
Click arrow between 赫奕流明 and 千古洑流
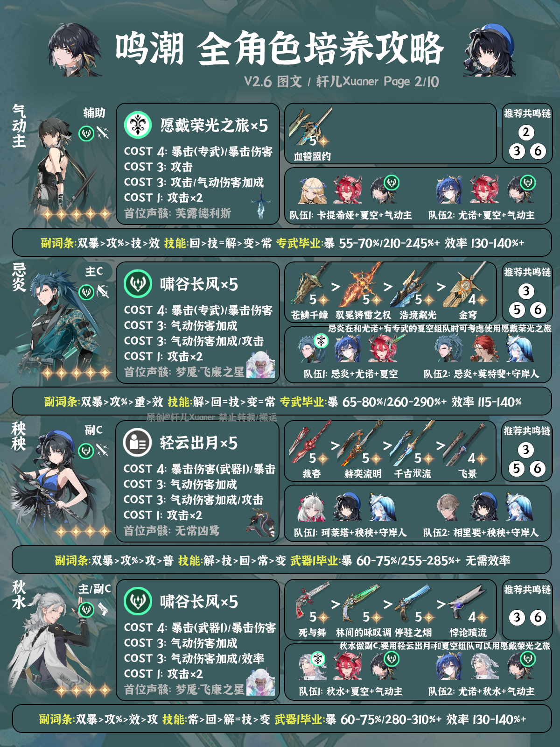(388, 445)
